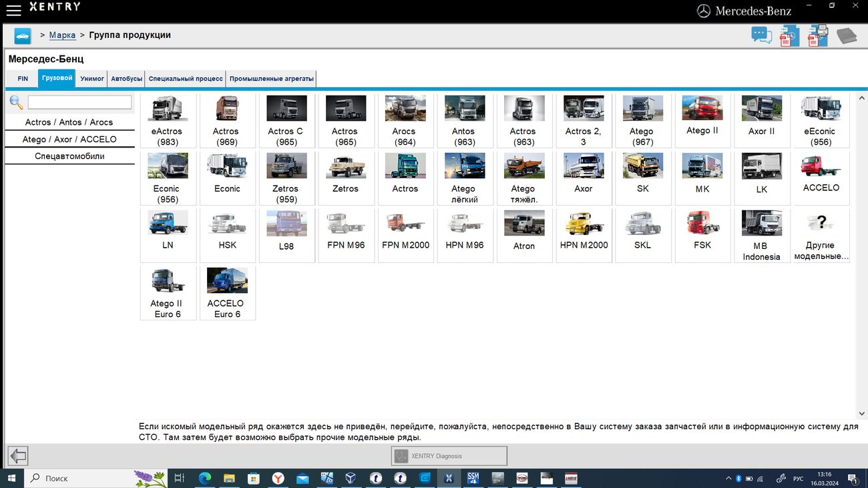Click the magnifying glass search icon
Viewport: 868px width, 488px height.
point(16,102)
